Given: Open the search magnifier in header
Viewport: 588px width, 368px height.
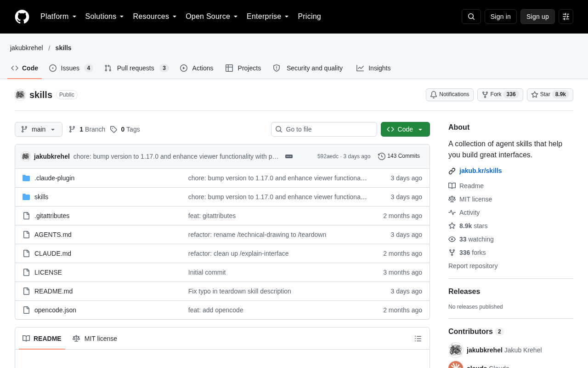Looking at the screenshot, I should 471,17.
